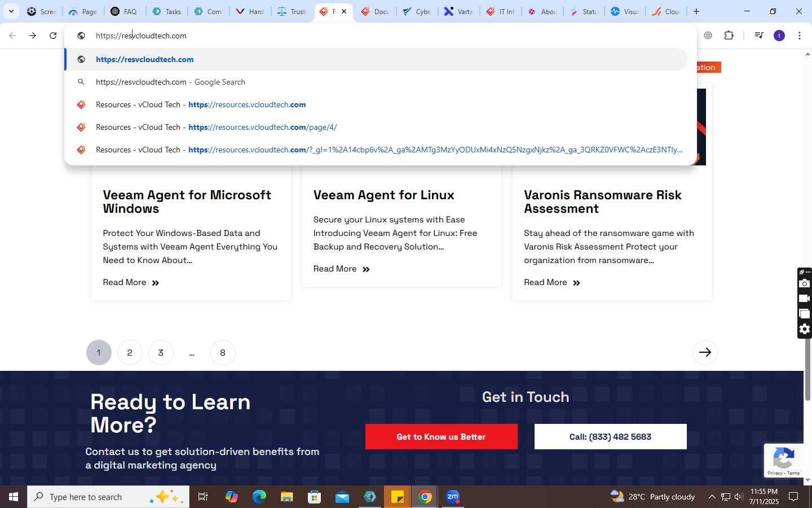Click the reCAPTCHA badge
Screen dimensions: 812x508
783,461
